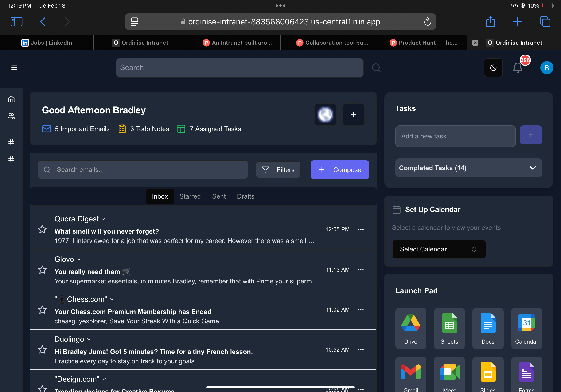Viewport: 561px width, 392px height.
Task: Open the notifications bell
Action: [517, 68]
